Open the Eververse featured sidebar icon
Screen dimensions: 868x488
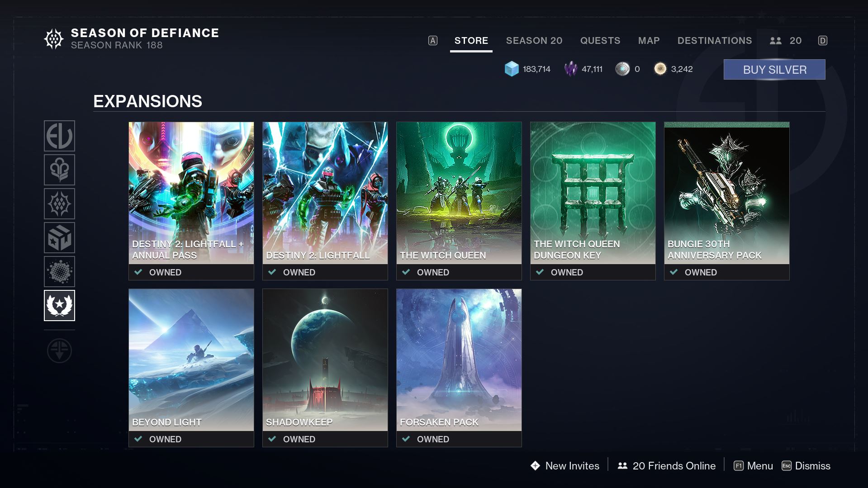pos(59,136)
